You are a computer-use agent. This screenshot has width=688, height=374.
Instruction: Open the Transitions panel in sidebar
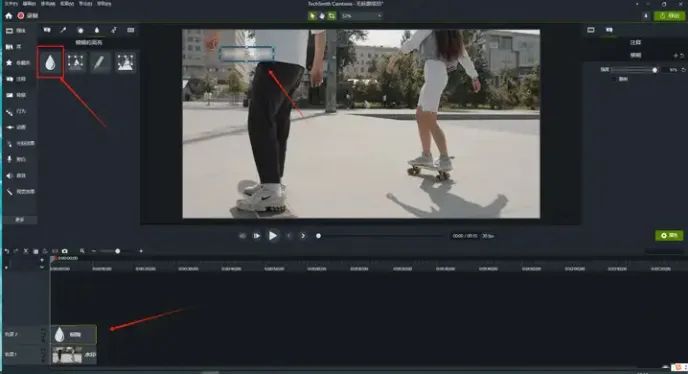16,95
